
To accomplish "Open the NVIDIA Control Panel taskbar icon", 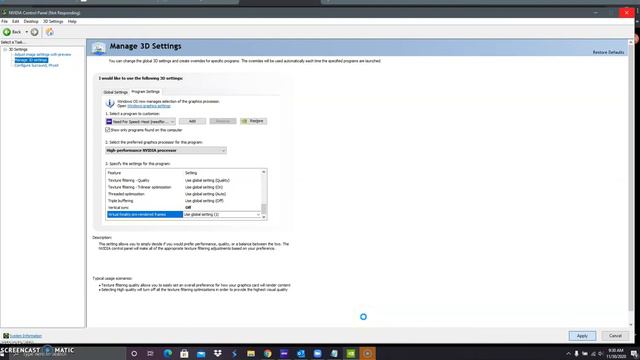I will (351, 353).
